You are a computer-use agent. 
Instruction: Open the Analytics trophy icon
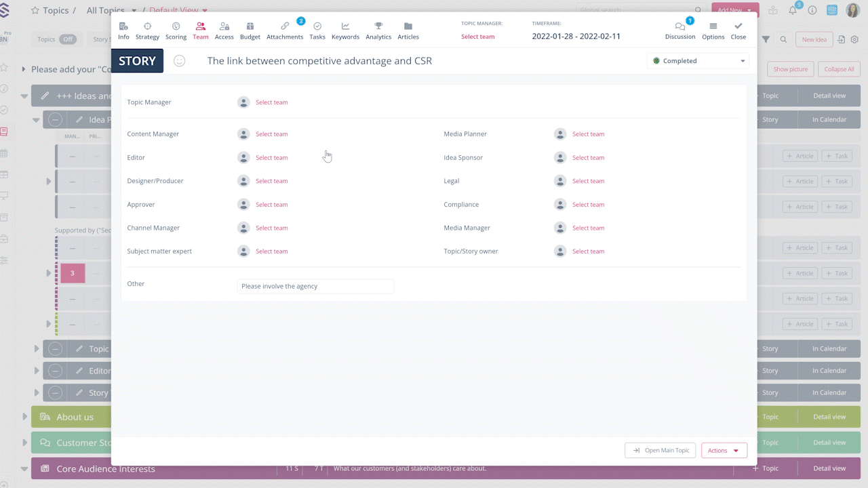pos(378,26)
